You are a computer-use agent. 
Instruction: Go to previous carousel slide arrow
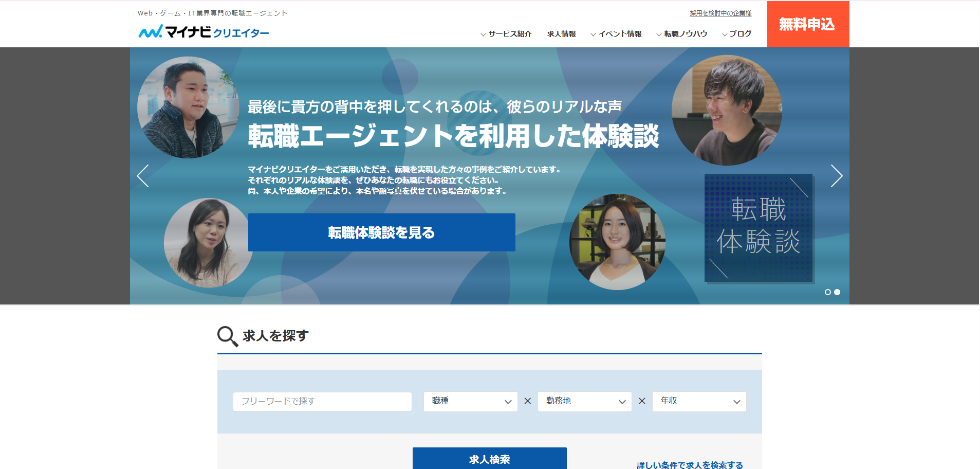pyautogui.click(x=143, y=176)
